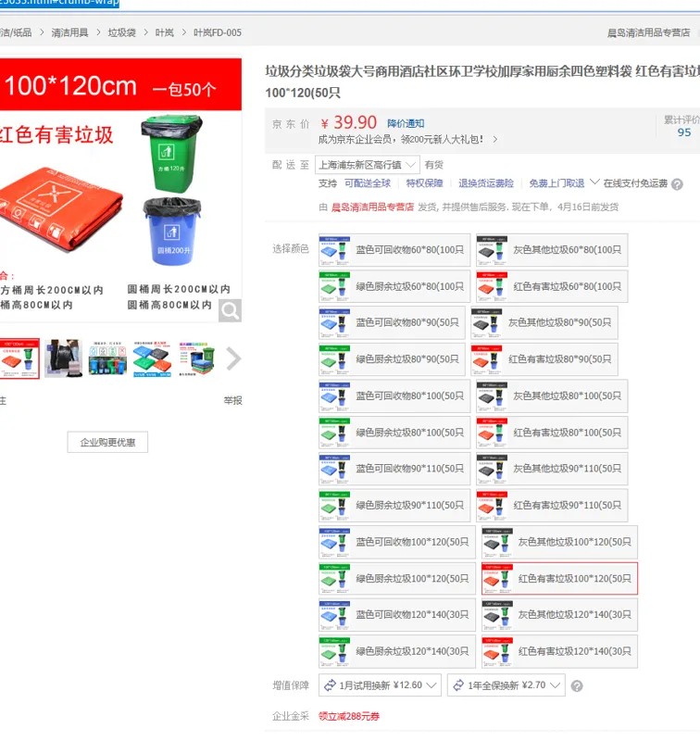Click the 降价通知 link

click(x=406, y=124)
